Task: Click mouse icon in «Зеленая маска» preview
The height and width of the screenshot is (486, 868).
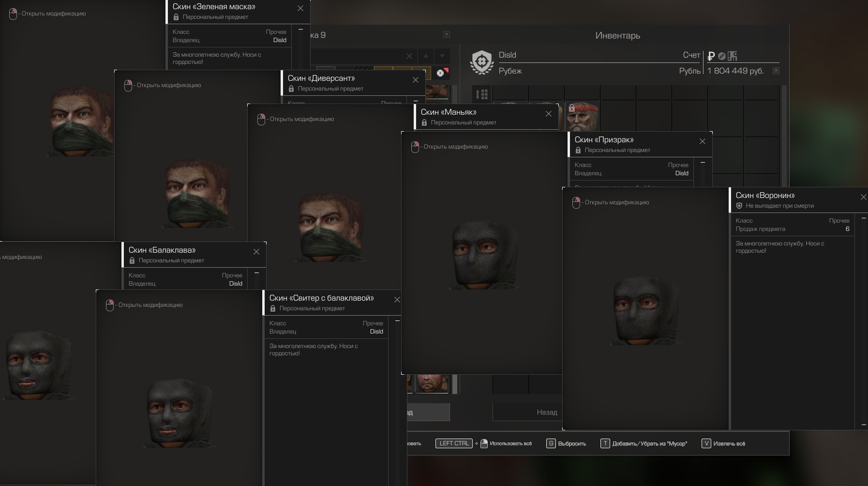Action: pos(13,14)
